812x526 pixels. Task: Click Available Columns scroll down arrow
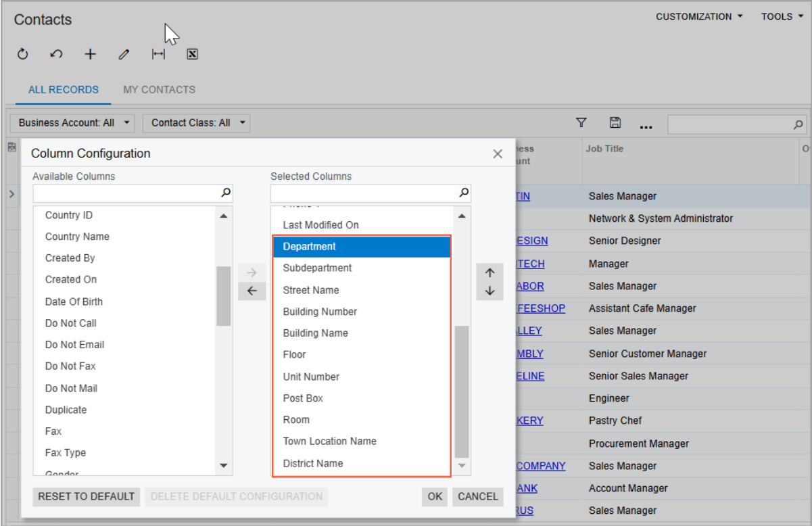click(224, 466)
